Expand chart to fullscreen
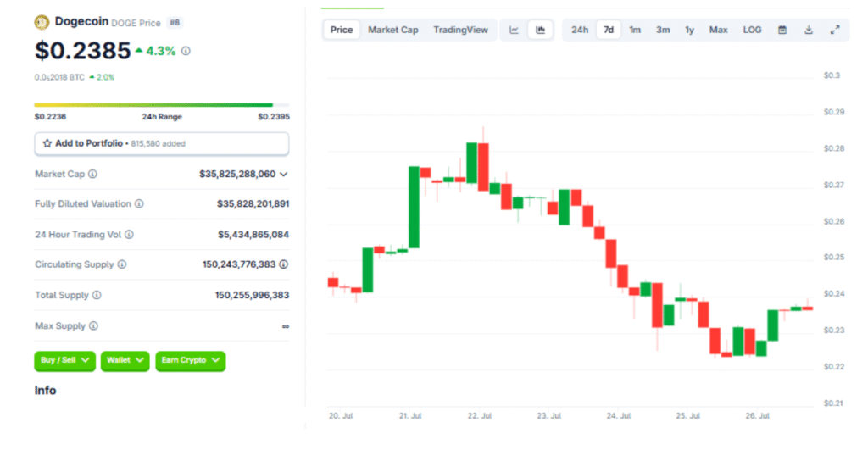 click(x=835, y=30)
